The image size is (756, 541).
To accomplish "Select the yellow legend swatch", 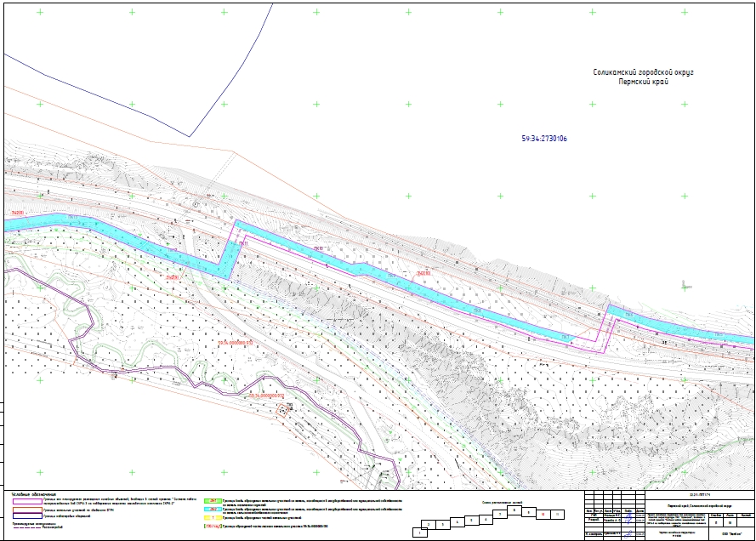I will point(213,517).
